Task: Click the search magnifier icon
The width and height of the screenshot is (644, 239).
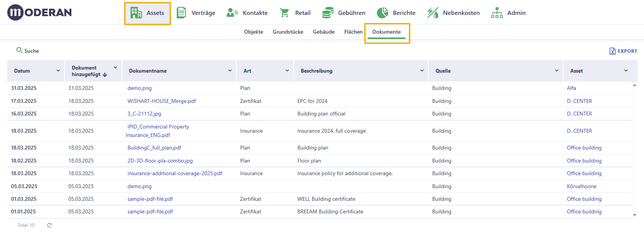Action: click(19, 50)
